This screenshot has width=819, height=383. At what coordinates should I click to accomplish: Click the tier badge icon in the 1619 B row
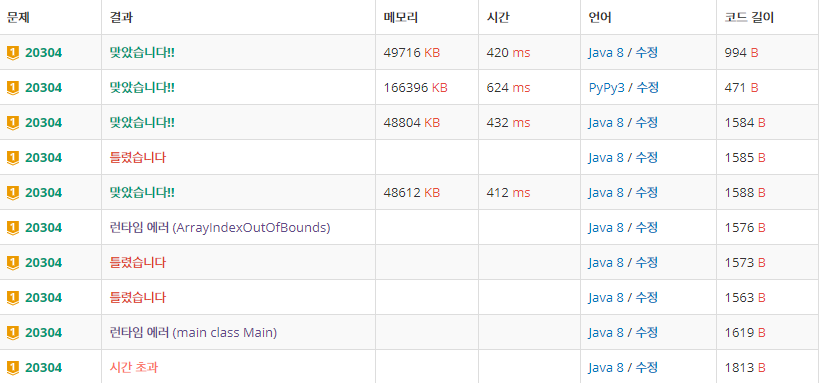tap(13, 332)
